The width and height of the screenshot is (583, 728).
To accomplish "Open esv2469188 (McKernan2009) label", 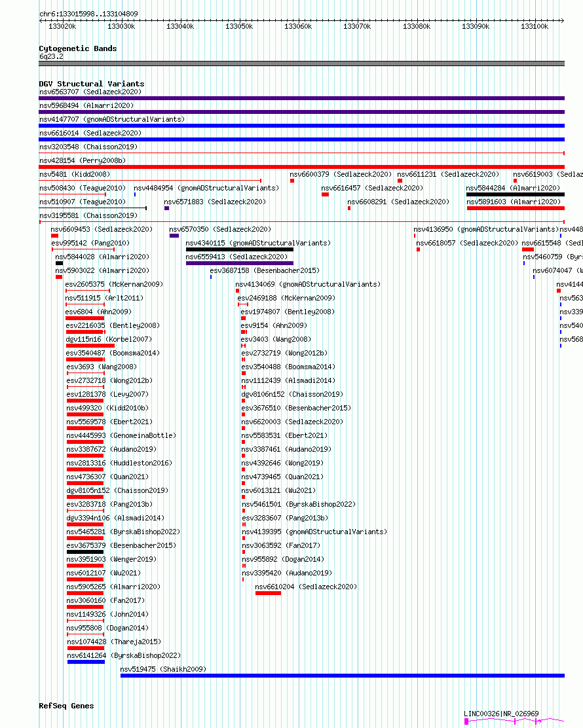I will click(286, 299).
